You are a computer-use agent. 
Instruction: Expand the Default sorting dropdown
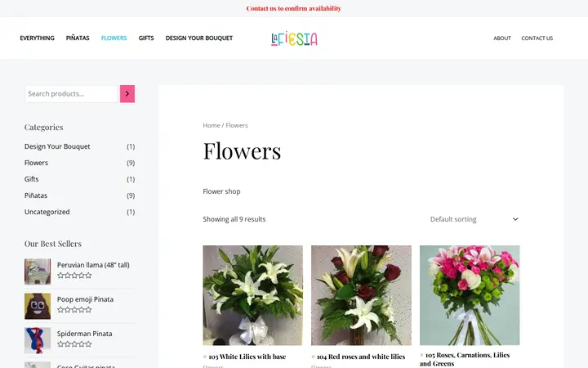point(474,219)
